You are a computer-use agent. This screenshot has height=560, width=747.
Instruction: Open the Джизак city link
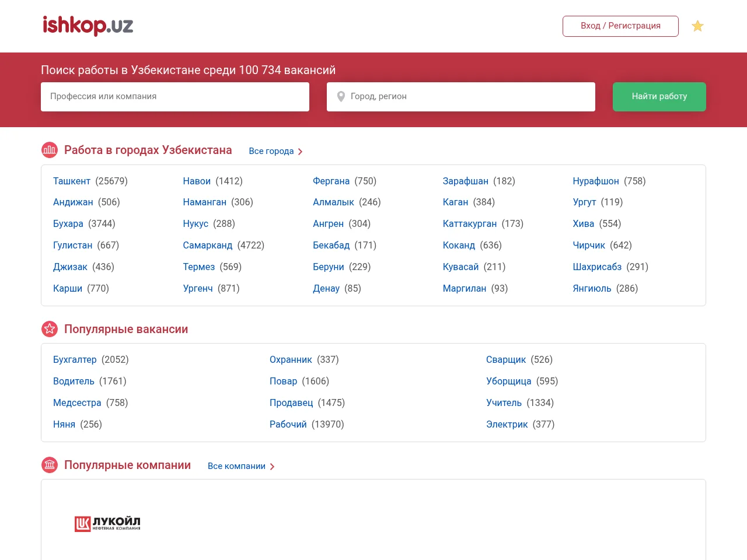pos(70,267)
